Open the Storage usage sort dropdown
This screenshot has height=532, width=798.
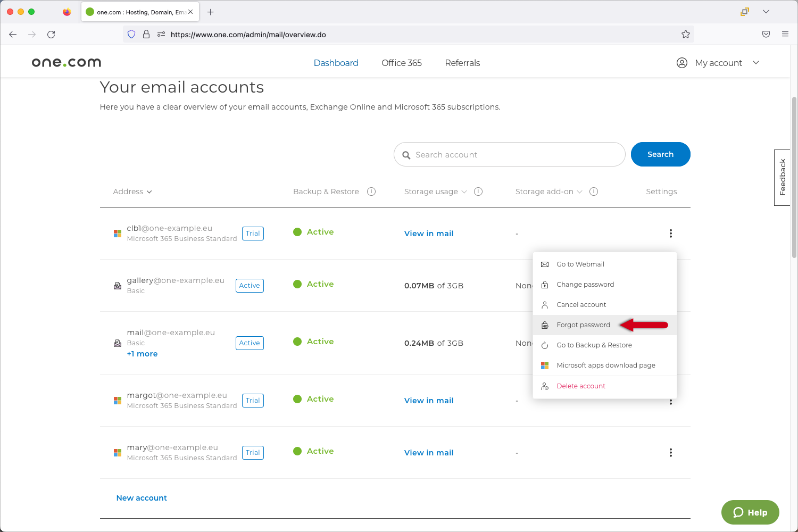(435, 192)
